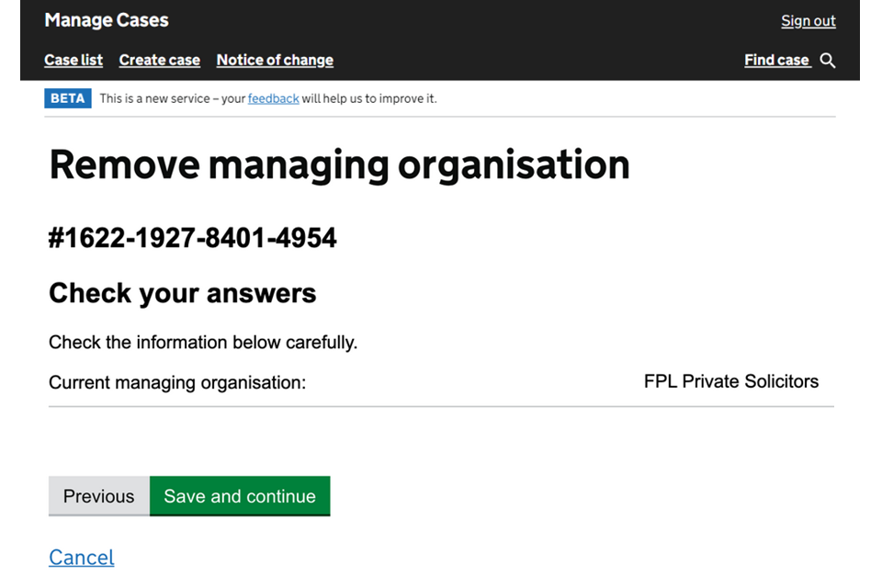Click the 'Check the information below carefully' text
882x588 pixels.
tap(203, 343)
